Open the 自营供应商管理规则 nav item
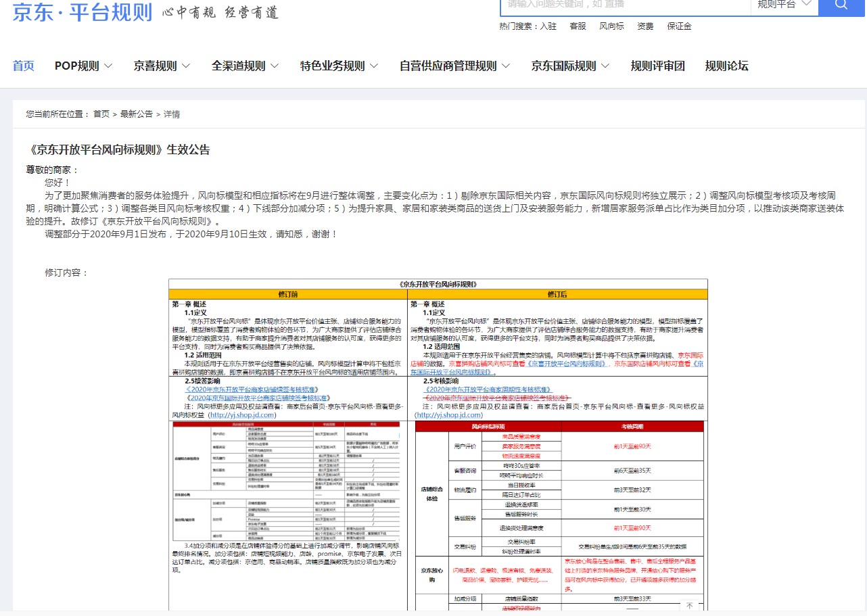867x616 pixels. [x=448, y=66]
